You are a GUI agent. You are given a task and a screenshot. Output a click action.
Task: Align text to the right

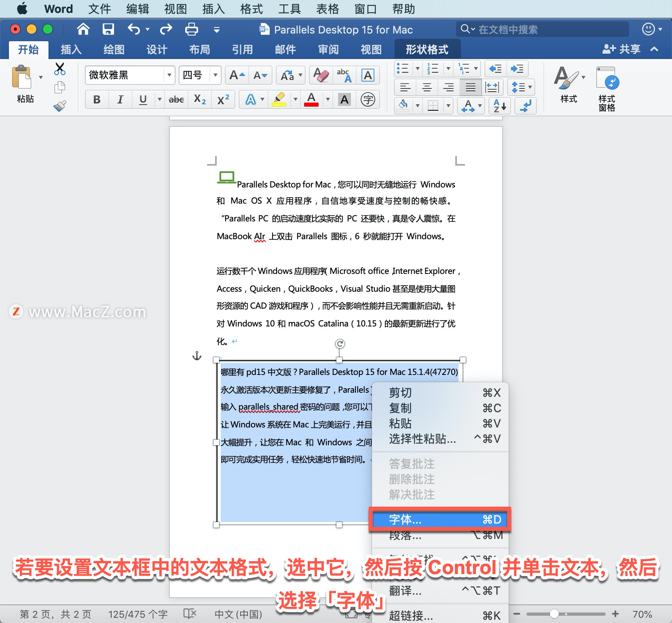point(448,87)
